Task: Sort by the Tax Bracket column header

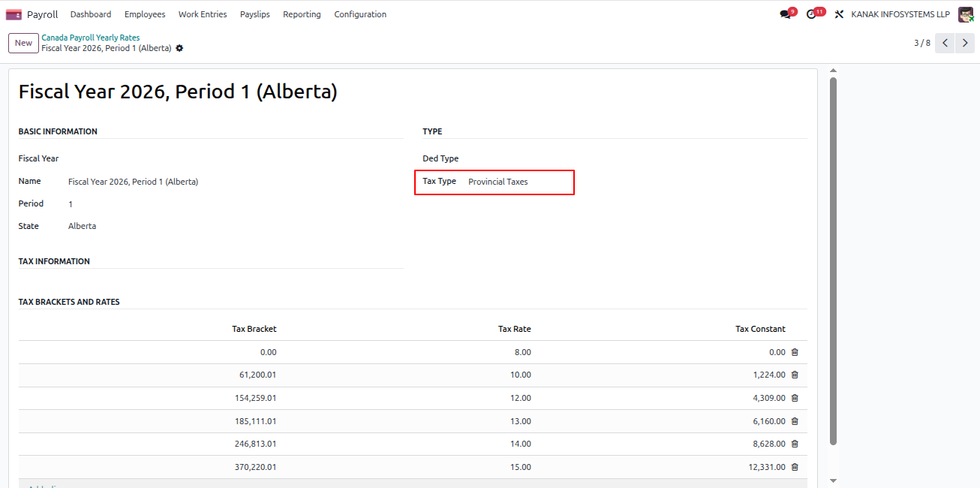Action: tap(254, 329)
